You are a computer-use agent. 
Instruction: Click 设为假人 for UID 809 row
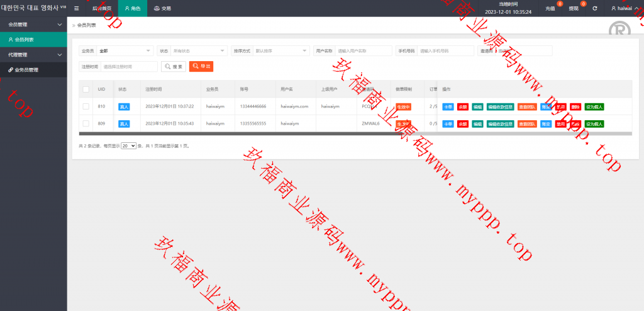coord(594,124)
